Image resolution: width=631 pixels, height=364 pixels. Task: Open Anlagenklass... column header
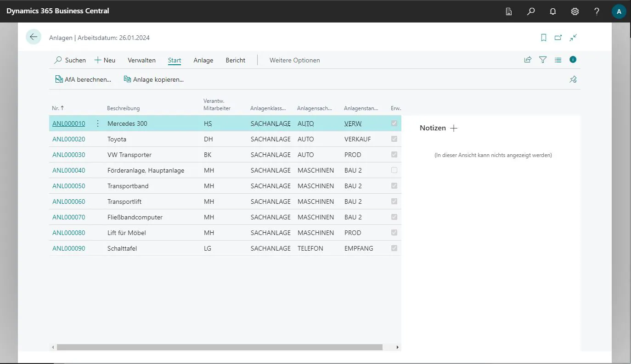tap(268, 108)
